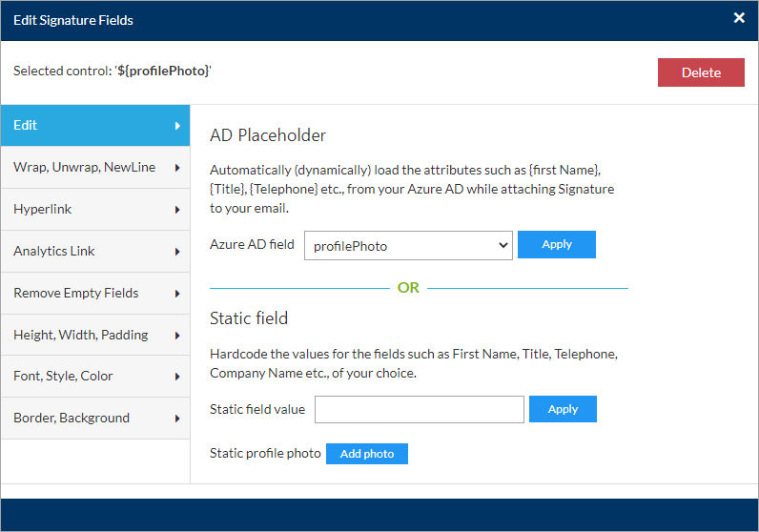The width and height of the screenshot is (759, 532).
Task: Click arrow beside Wrap, Unwrap, NewLine
Action: [x=177, y=168]
